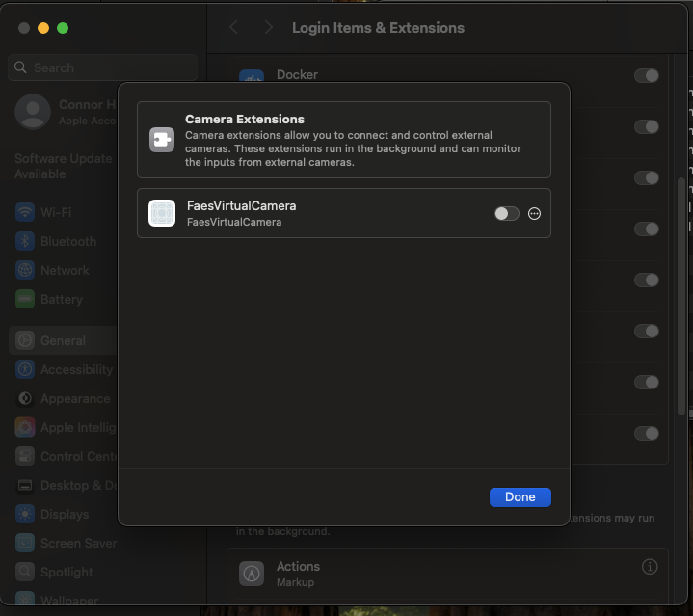Open the Actions Markup info button
The image size is (693, 616).
[650, 567]
